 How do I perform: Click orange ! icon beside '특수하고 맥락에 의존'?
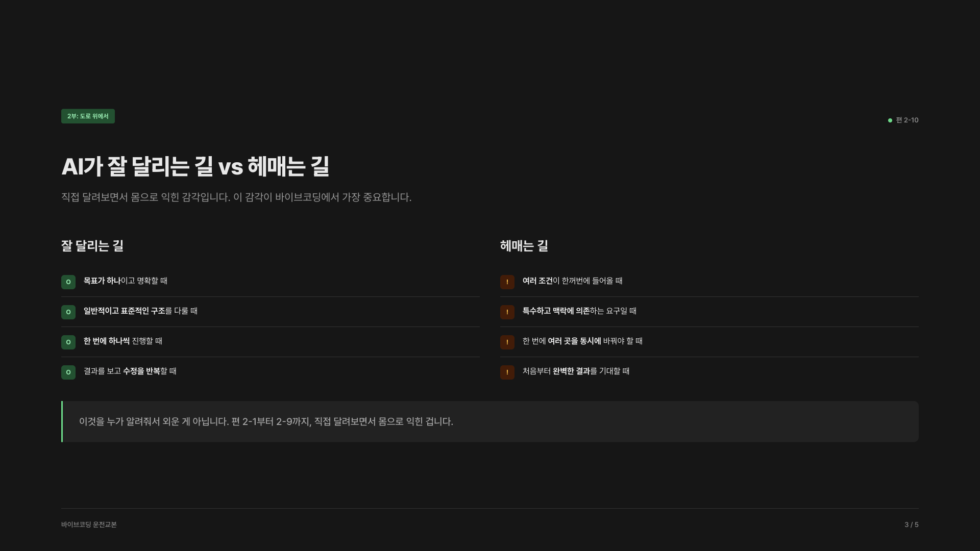pyautogui.click(x=507, y=312)
